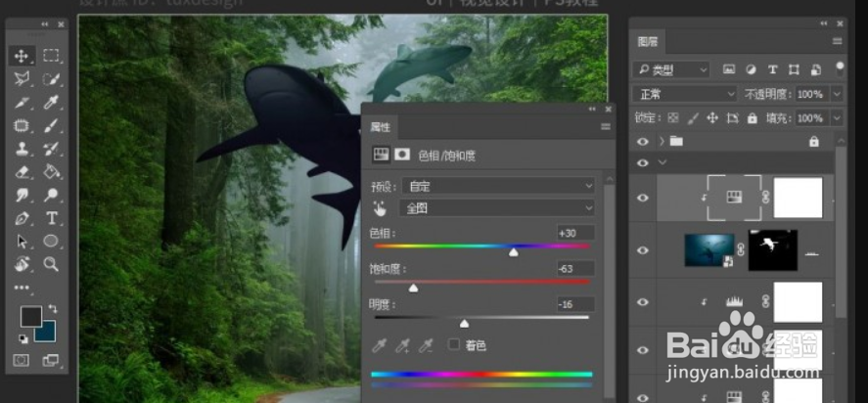Open the 全图 color range dropdown

496,208
